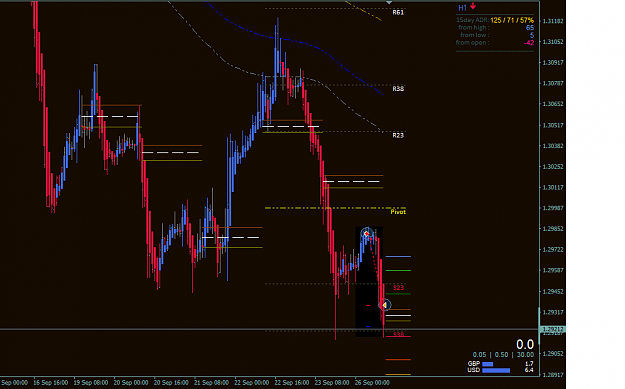625x389 pixels.
Task: Click the USD strength value 6.4
Action: click(529, 370)
